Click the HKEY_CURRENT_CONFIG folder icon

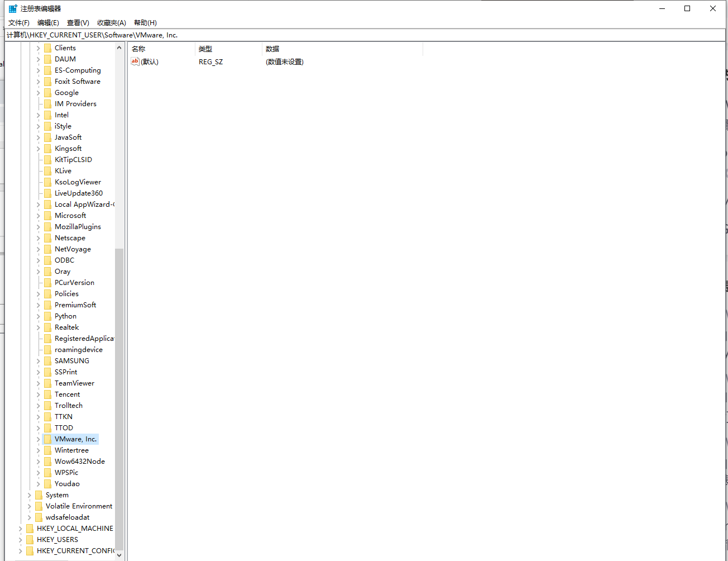30,551
